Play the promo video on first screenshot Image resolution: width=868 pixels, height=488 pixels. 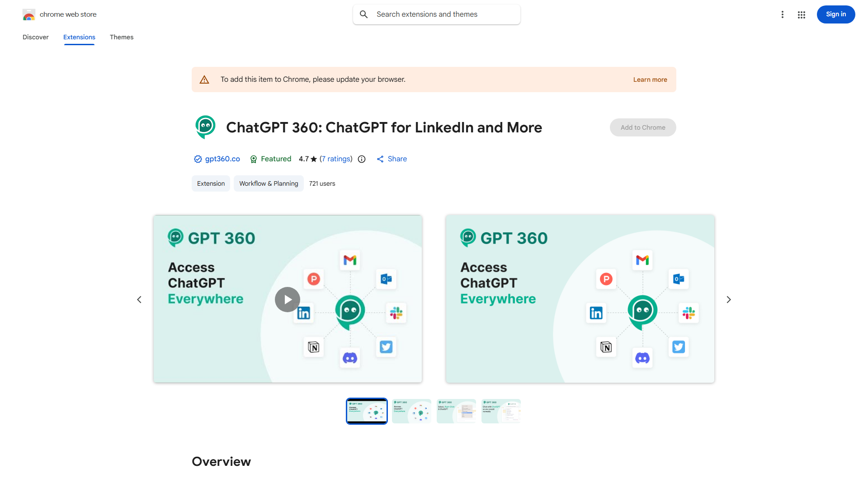[287, 299]
